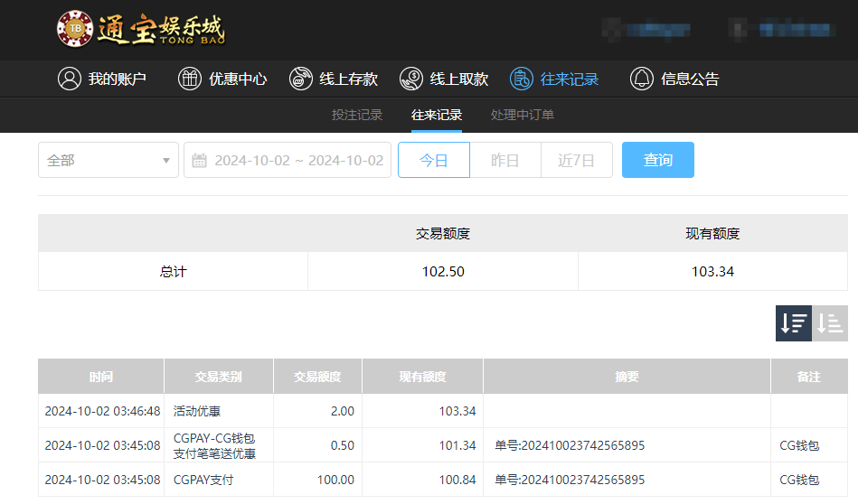This screenshot has height=504, width=858.
Task: Click the online withdrawal icon
Action: [411, 79]
